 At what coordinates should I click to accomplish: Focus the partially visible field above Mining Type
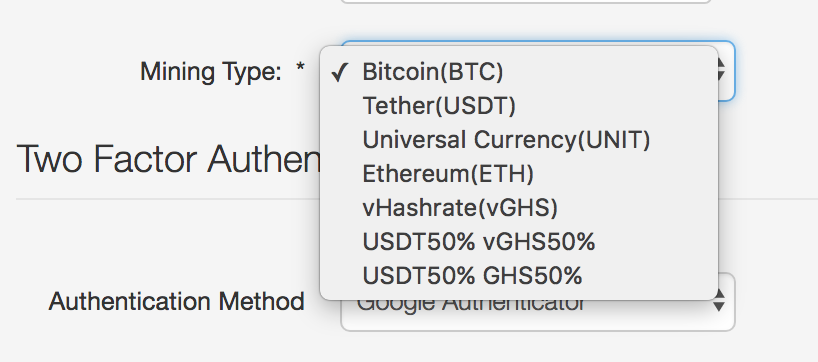coord(525,2)
